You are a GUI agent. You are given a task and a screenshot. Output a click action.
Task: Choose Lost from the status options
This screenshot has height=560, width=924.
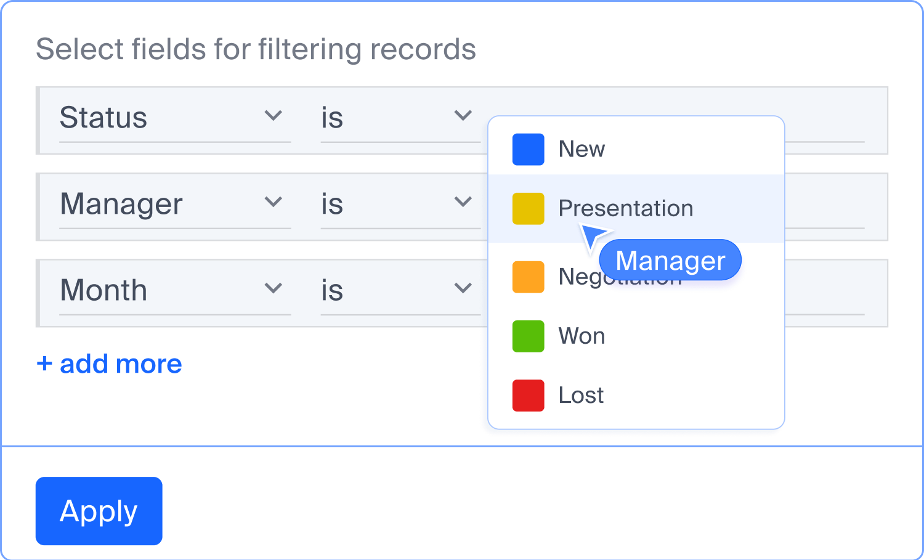point(580,396)
